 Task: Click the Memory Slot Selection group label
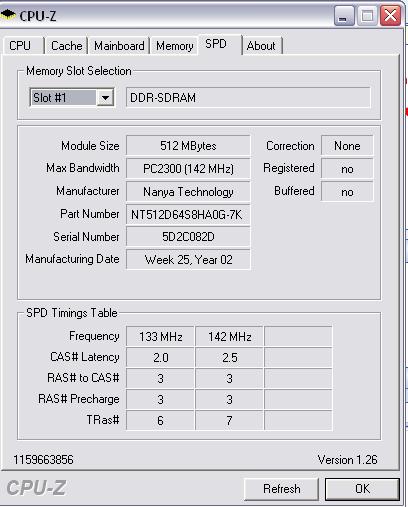(x=79, y=71)
